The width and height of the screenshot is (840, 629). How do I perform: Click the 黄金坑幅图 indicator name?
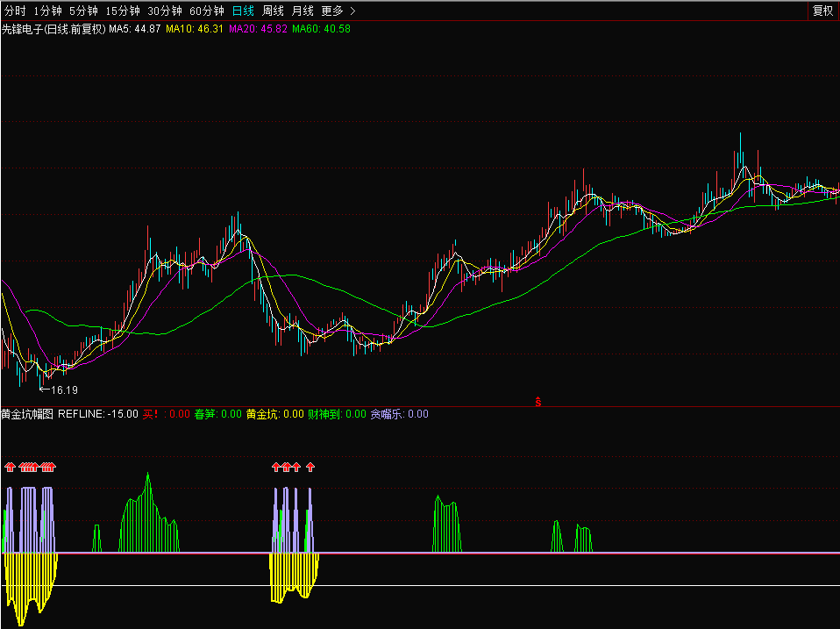click(x=27, y=414)
